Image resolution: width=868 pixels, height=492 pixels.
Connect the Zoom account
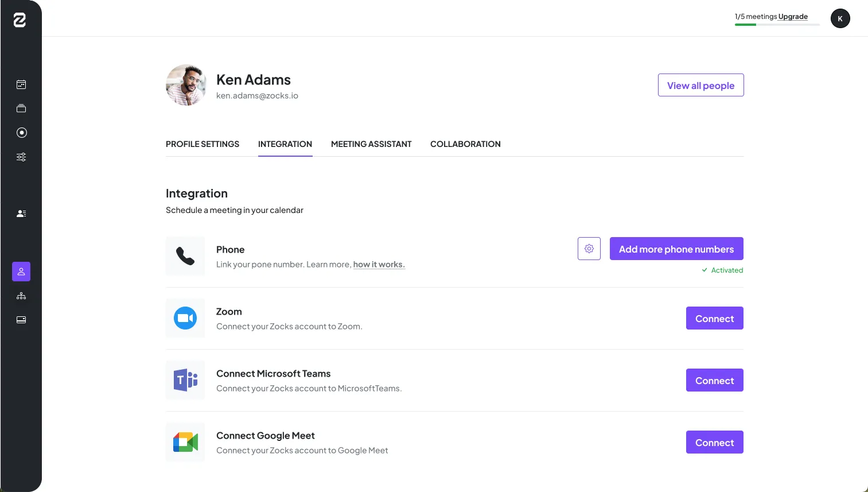[715, 318]
